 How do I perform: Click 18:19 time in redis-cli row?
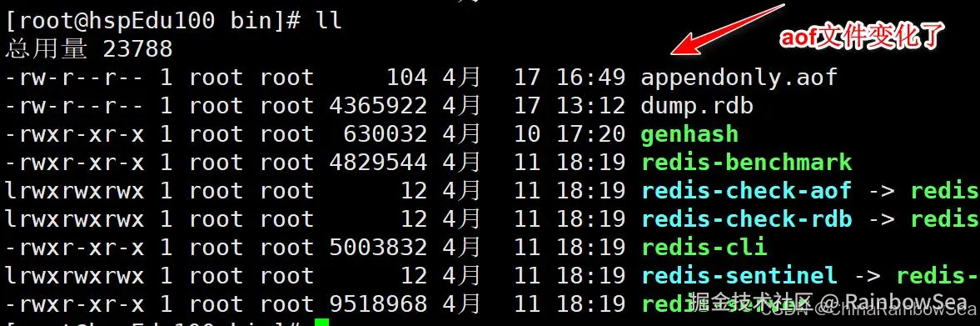[590, 247]
